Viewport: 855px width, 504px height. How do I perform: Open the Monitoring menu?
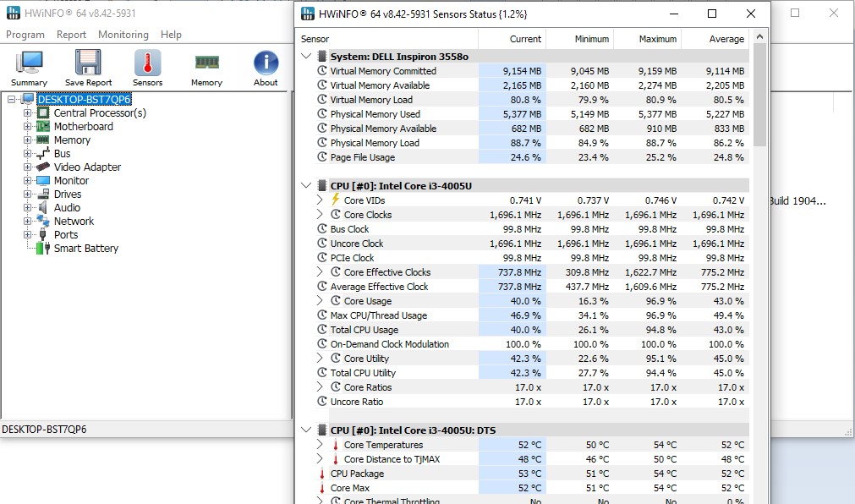123,35
